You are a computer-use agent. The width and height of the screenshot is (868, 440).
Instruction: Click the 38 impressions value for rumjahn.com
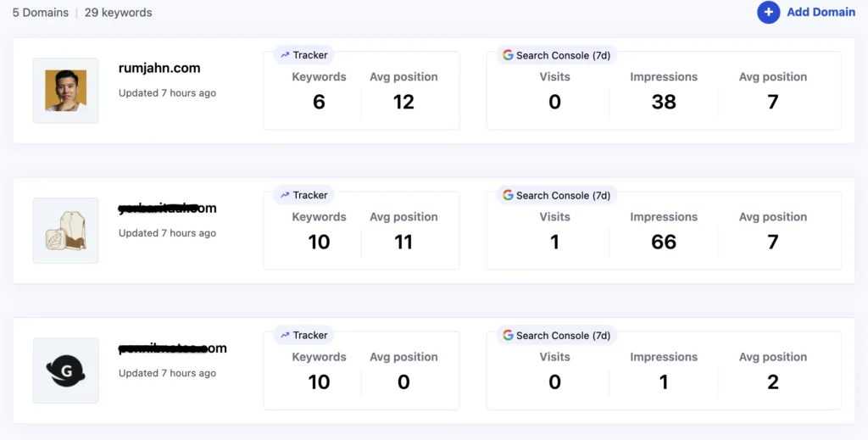(664, 102)
